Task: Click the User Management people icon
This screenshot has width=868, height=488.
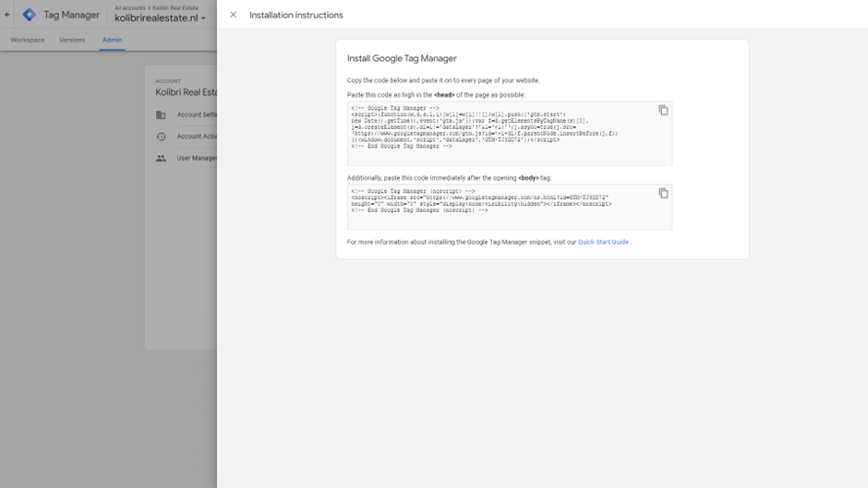Action: click(161, 159)
